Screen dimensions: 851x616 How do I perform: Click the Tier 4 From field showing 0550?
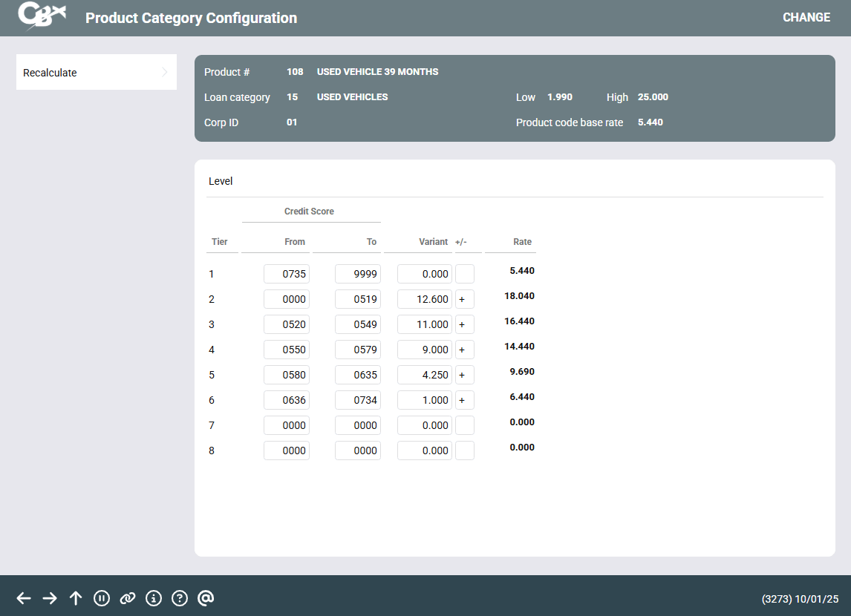tap(287, 350)
